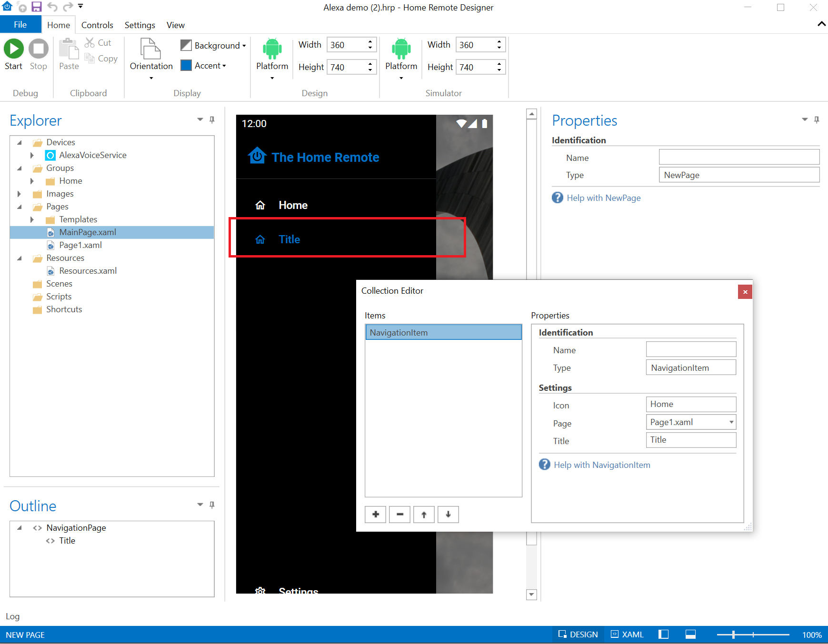Viewport: 828px width, 644px height.
Task: Click the blue Accent color swatch
Action: click(x=186, y=65)
